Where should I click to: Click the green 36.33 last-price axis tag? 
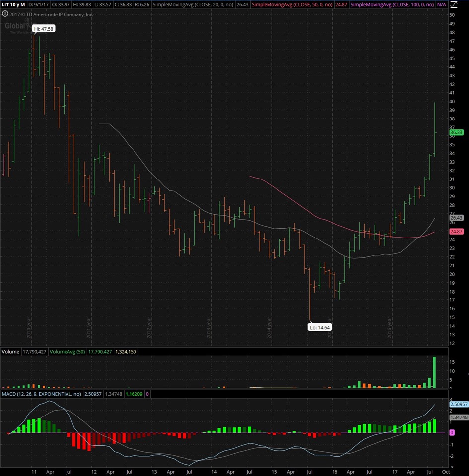(x=456, y=132)
